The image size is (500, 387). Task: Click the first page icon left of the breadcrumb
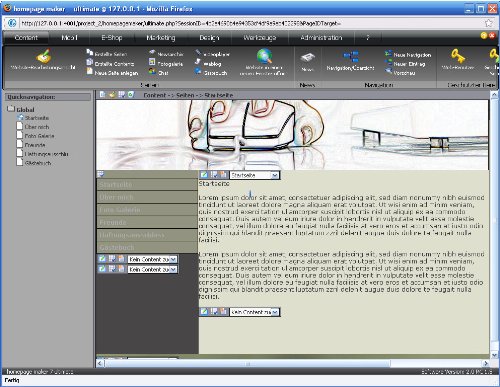(x=102, y=95)
